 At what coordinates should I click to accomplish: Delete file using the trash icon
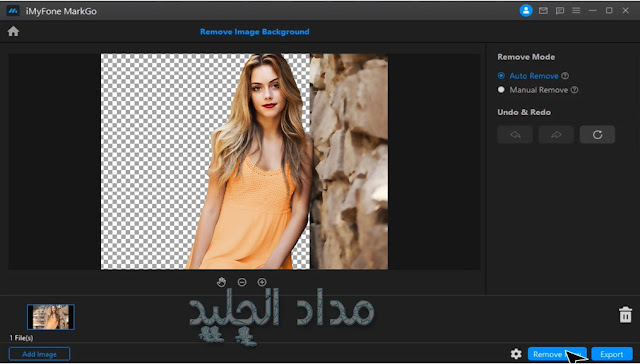point(625,315)
